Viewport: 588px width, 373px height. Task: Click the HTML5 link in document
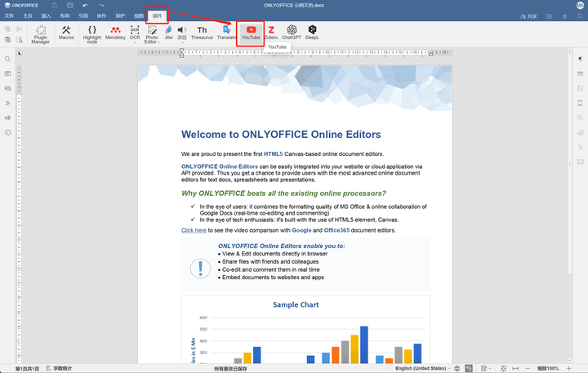273,154
